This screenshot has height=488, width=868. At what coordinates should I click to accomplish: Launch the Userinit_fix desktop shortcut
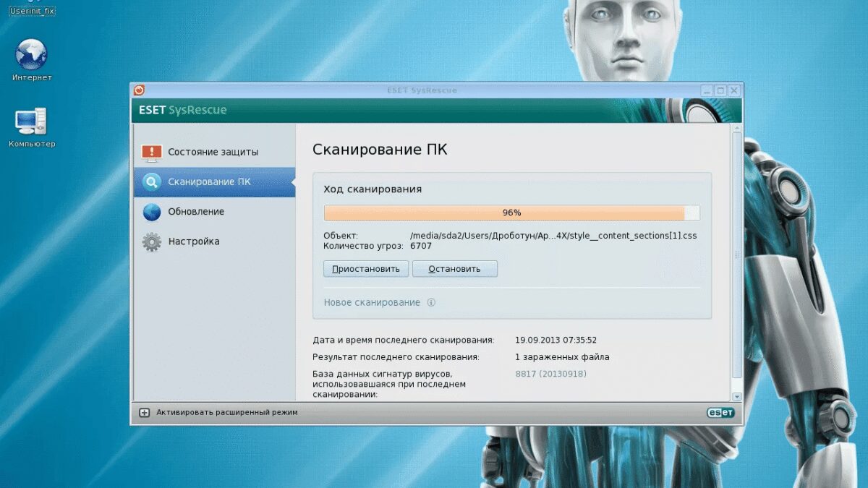click(x=32, y=12)
